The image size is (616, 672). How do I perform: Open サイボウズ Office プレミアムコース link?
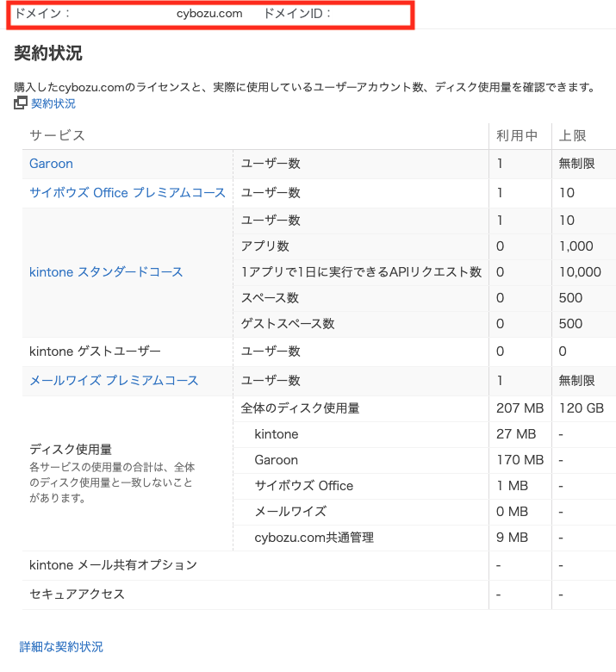click(x=128, y=193)
